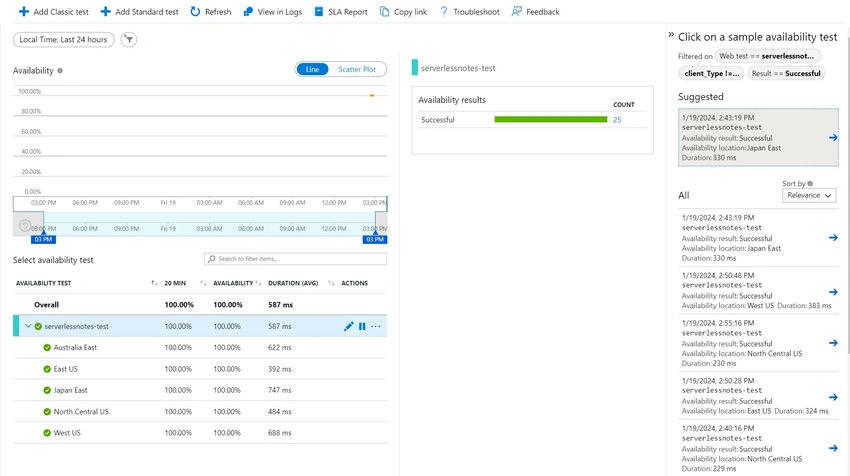Open the 2:50:48 PM West US sample
The image size is (850, 476).
758,291
